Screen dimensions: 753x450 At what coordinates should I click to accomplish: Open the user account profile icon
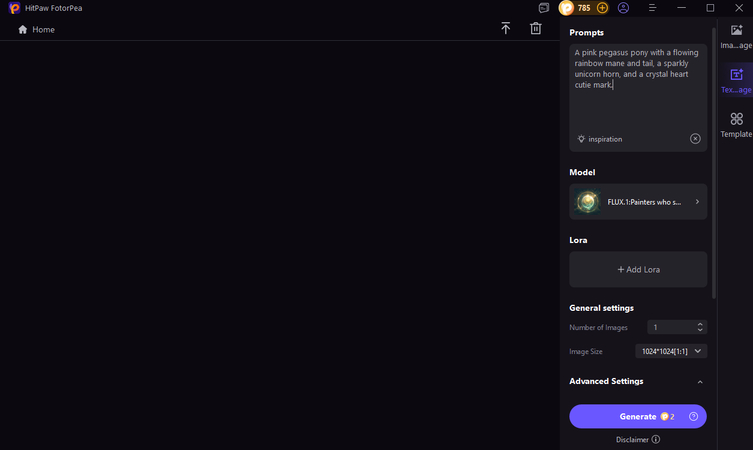click(x=623, y=8)
